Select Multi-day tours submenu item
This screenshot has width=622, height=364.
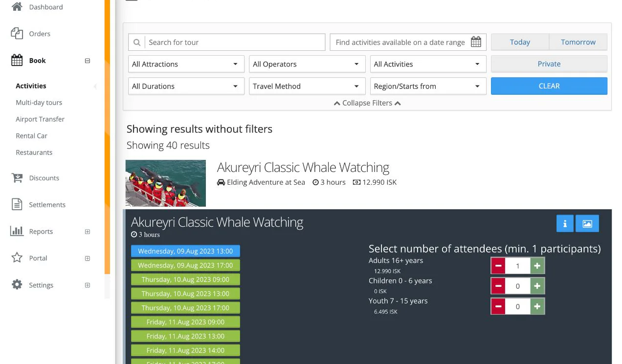(x=39, y=103)
